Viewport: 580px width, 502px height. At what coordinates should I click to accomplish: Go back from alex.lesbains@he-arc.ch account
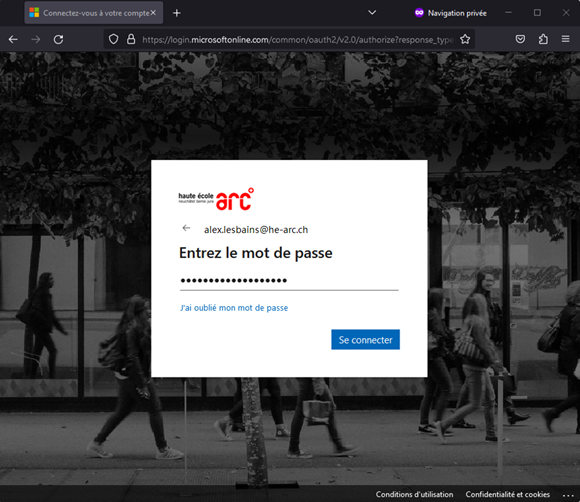(x=186, y=228)
